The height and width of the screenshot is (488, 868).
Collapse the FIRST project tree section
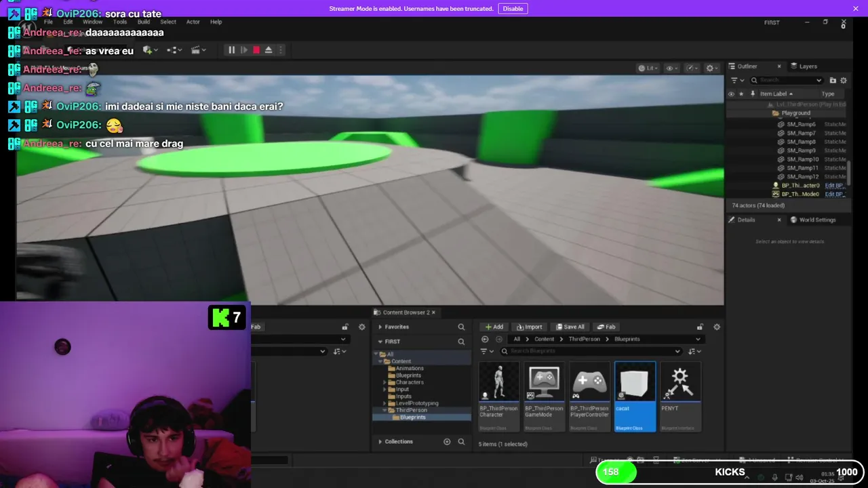pos(380,342)
